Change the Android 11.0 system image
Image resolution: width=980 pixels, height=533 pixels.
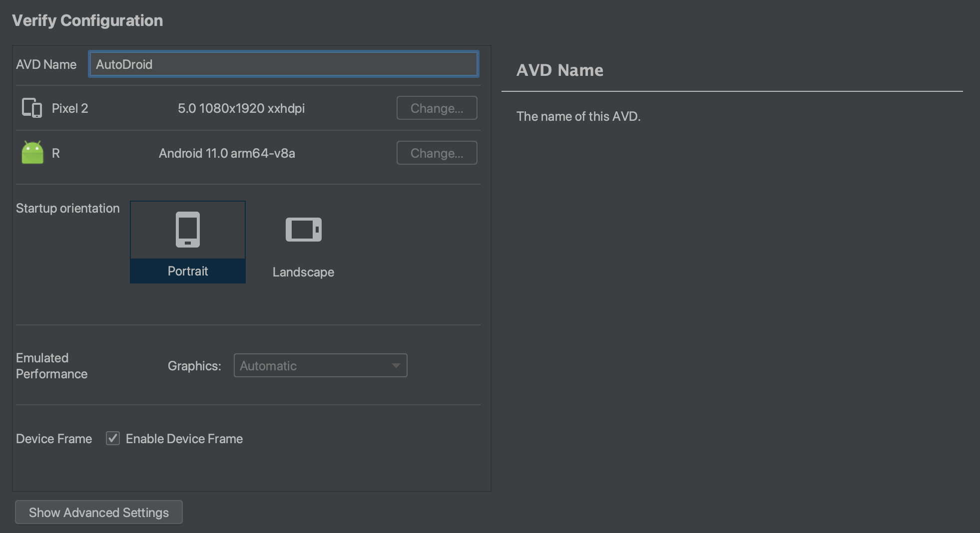click(437, 153)
